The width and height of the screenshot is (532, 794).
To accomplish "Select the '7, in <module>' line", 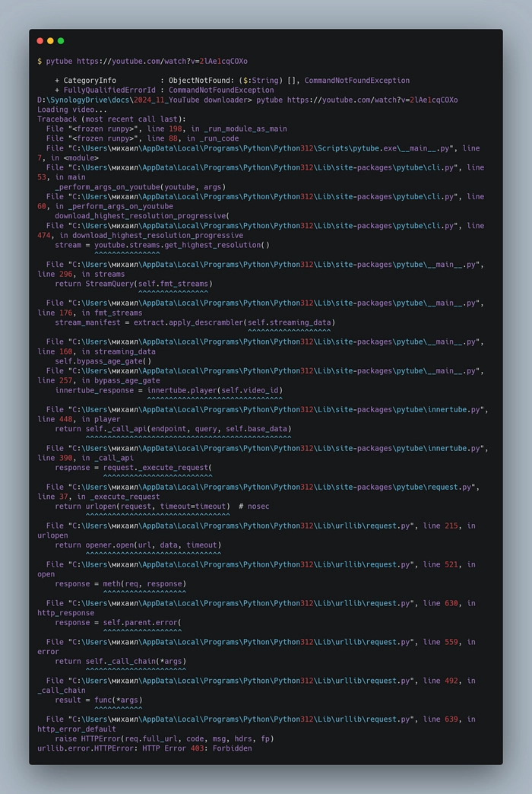I will pyautogui.click(x=68, y=158).
